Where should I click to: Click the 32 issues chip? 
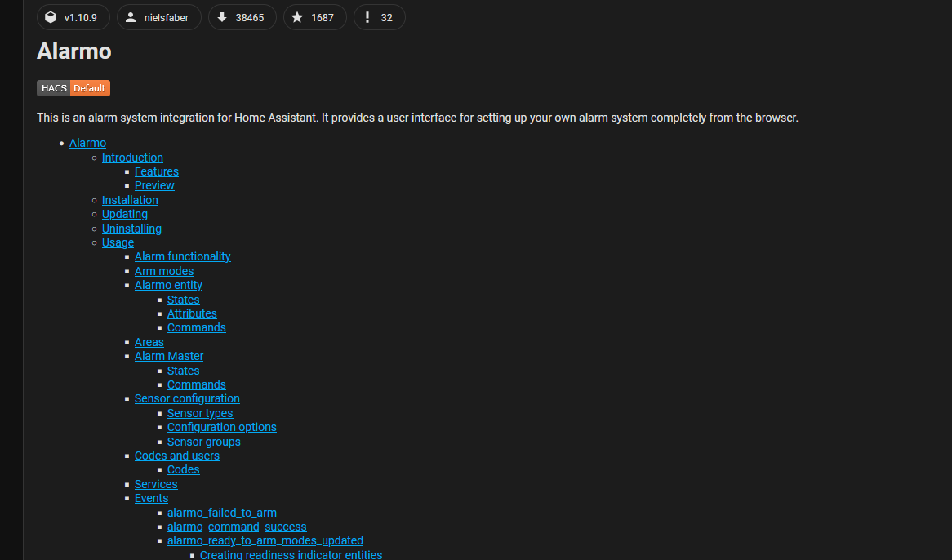[379, 18]
